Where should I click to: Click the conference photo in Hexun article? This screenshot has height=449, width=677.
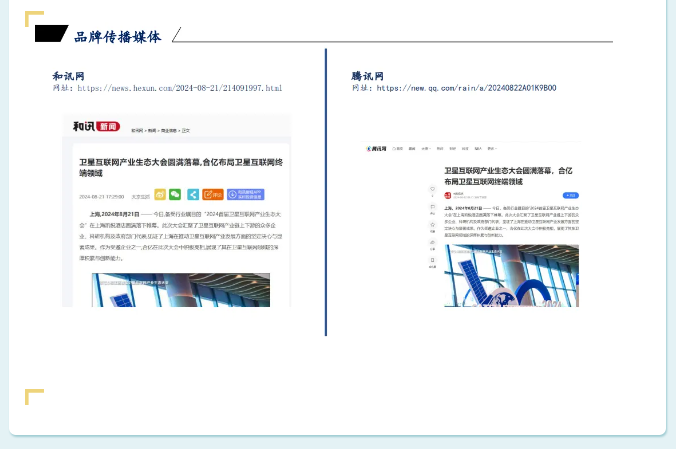(181, 290)
